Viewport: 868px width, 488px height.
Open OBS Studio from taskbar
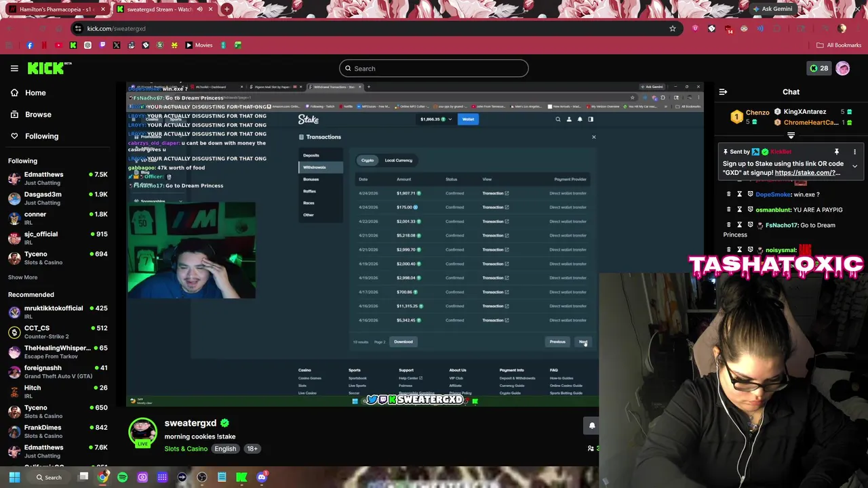click(201, 477)
